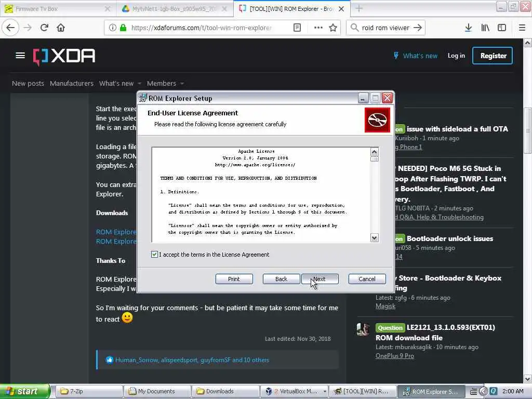Click the taskbar clock
Screen dimensions: 532x399
(x=513, y=391)
